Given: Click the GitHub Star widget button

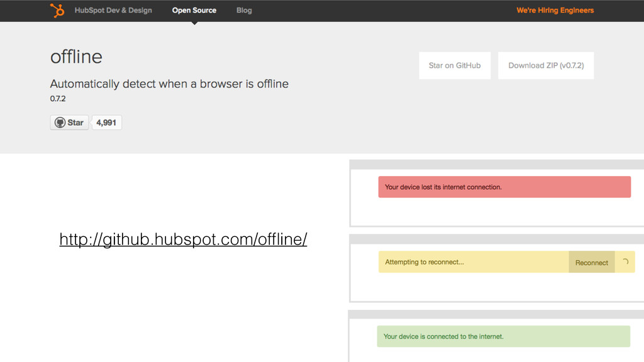Looking at the screenshot, I should 69,123.
